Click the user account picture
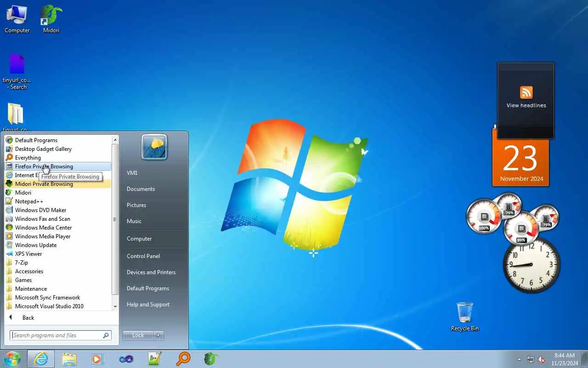This screenshot has width=588, height=368. coord(154,147)
